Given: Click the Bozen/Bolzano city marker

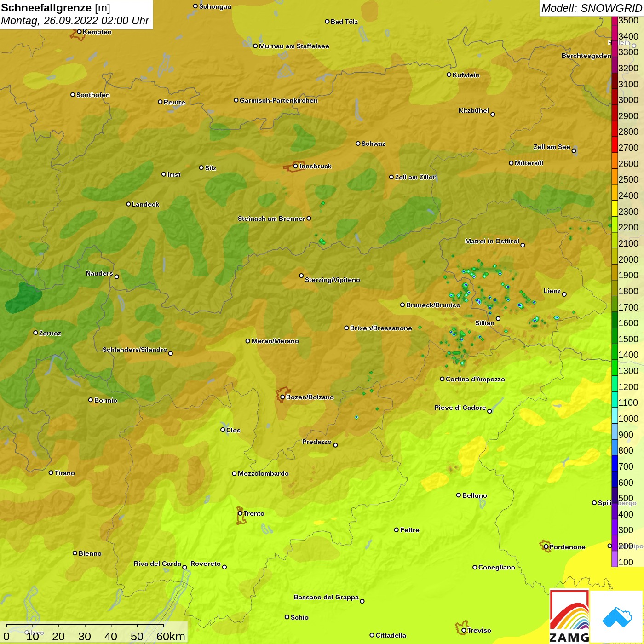Looking at the screenshot, I should (x=282, y=397).
